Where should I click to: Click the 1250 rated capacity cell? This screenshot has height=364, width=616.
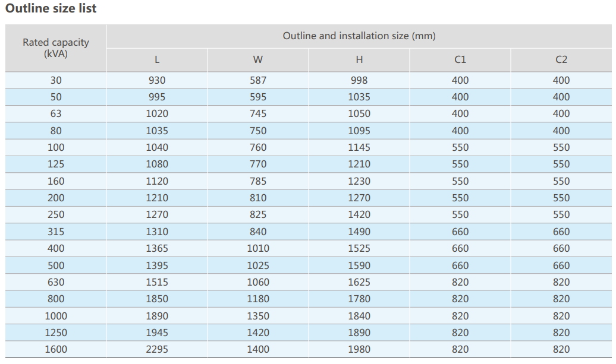coord(56,333)
